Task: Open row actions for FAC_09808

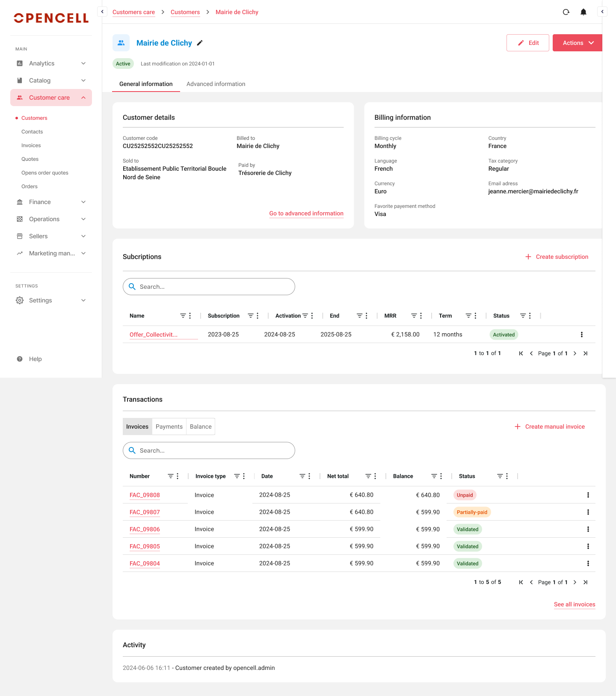Action: click(x=588, y=495)
